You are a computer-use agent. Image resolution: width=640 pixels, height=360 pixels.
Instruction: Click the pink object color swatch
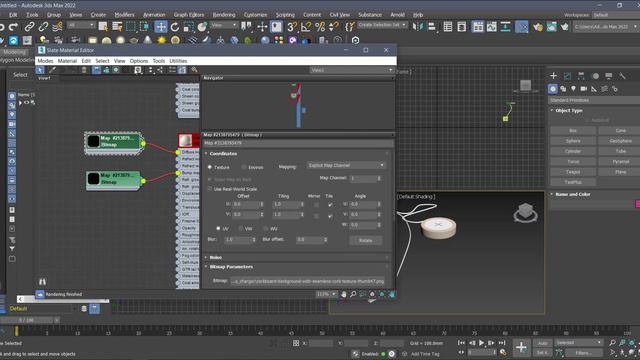click(x=638, y=204)
